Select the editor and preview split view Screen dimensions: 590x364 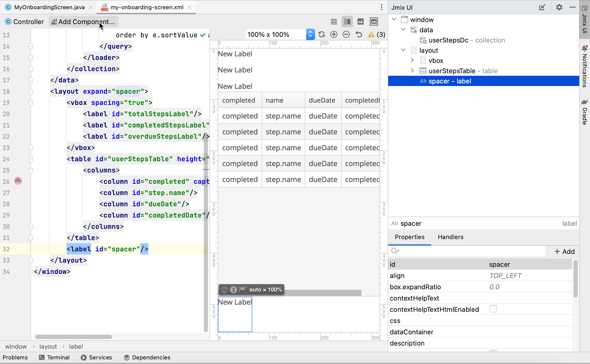(347, 22)
